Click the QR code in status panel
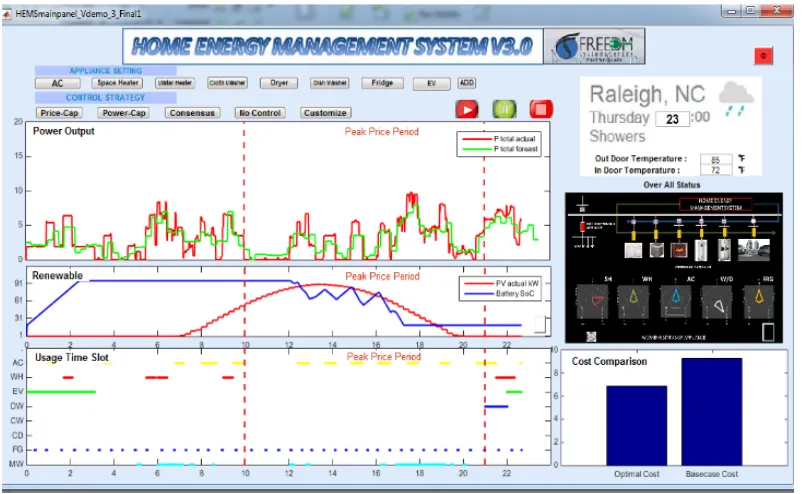Viewport: 802px width, 494px height. point(591,336)
